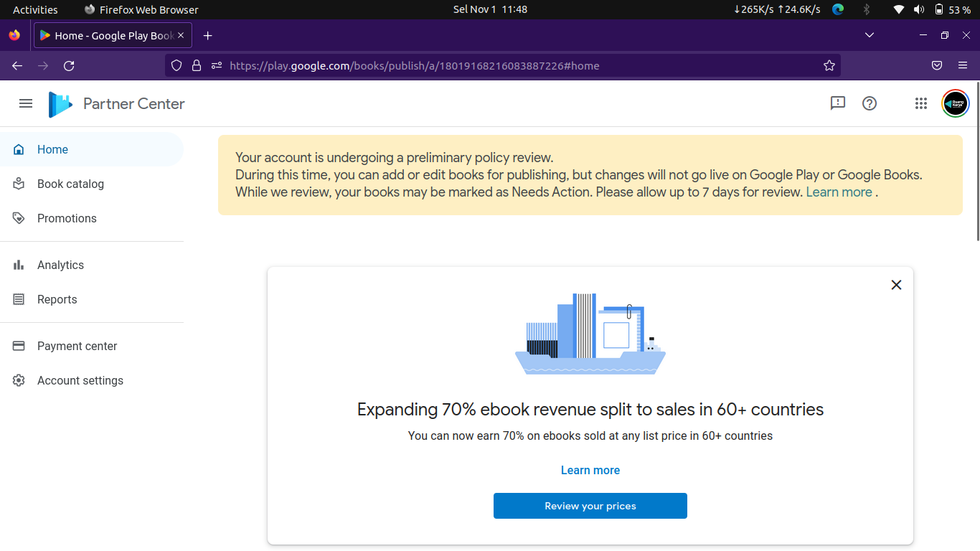
Task: Click the Review your prices button
Action: click(590, 506)
